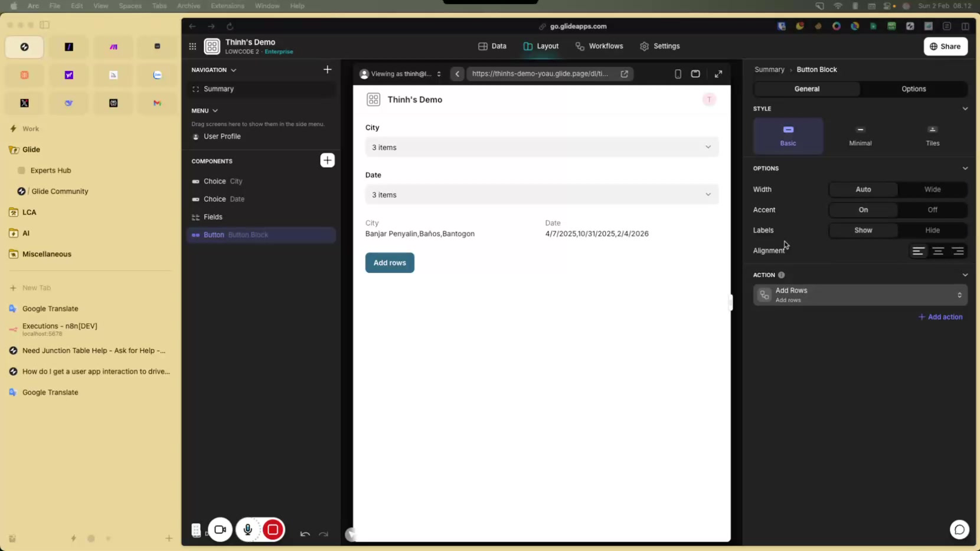Open the Options tab in panel
Screen dimensions: 980x551
point(913,89)
